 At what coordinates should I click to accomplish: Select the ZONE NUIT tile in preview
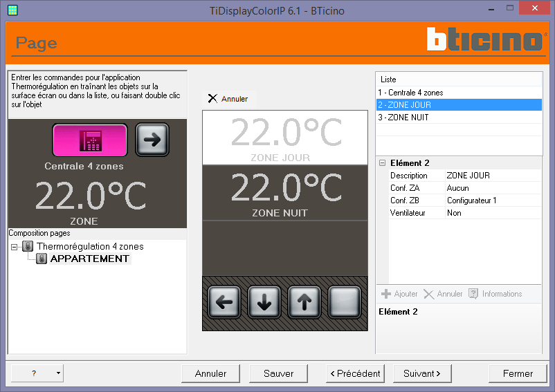click(285, 193)
